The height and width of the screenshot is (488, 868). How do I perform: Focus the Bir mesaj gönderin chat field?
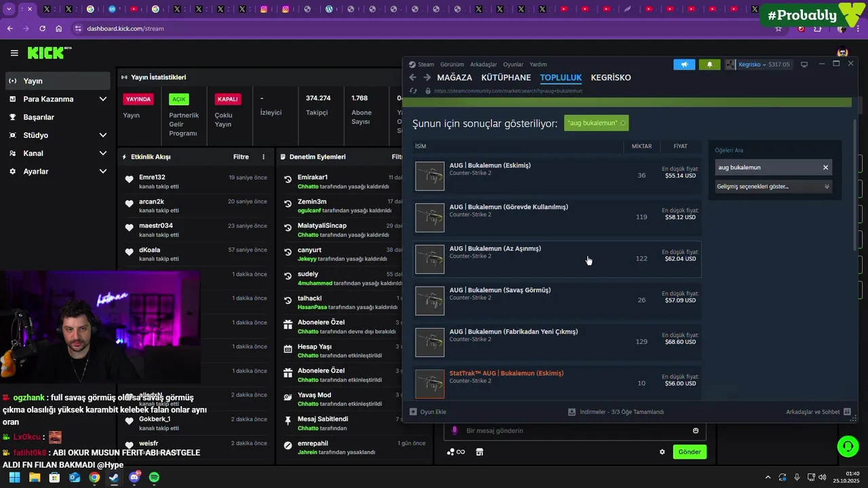(575, 430)
